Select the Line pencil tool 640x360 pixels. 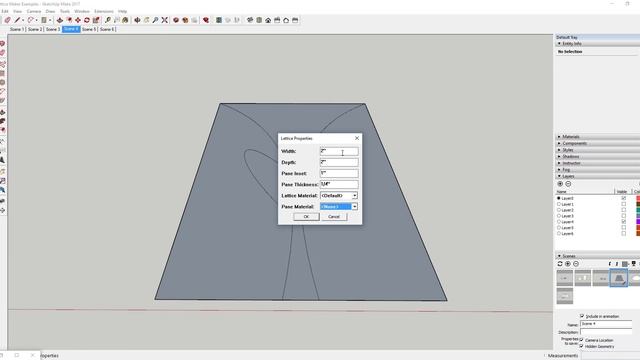[17, 20]
